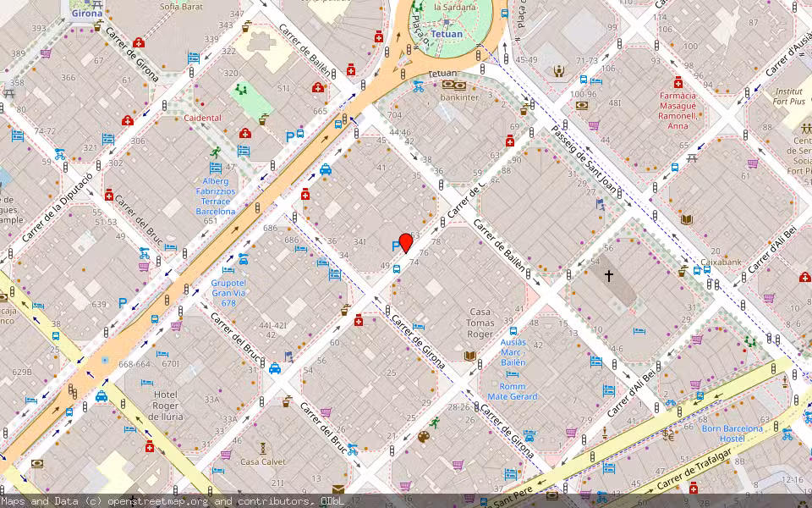Viewport: 812px width, 508px height.
Task: Click the pharmacy cross icon near Carrer de Girona
Action: (359, 321)
